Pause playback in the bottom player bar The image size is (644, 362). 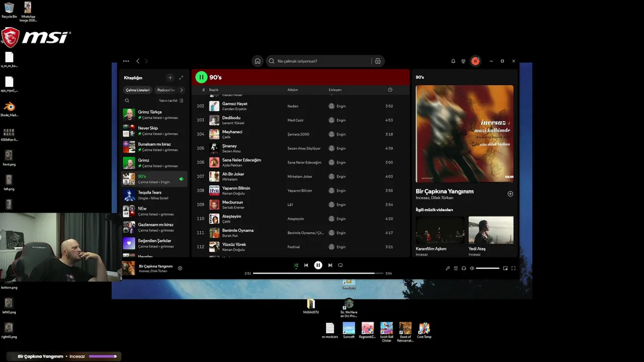pyautogui.click(x=318, y=265)
